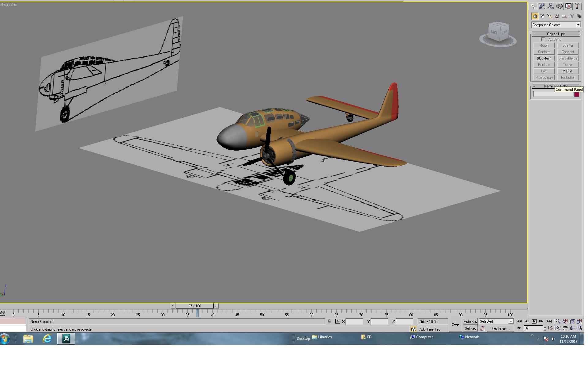Click the Set Keys key icon
The height and width of the screenshot is (368, 588).
coord(455,325)
